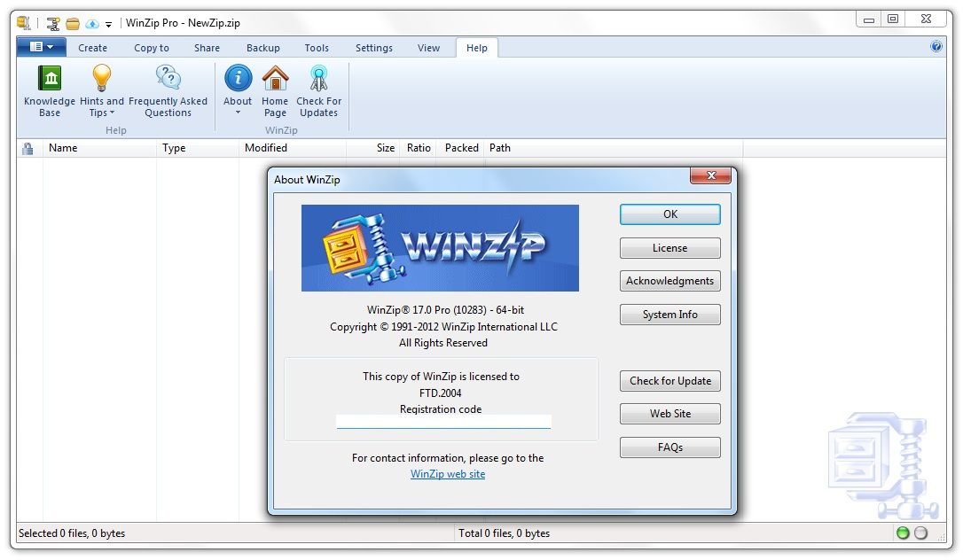Click the OK button in About dialog

pyautogui.click(x=670, y=214)
